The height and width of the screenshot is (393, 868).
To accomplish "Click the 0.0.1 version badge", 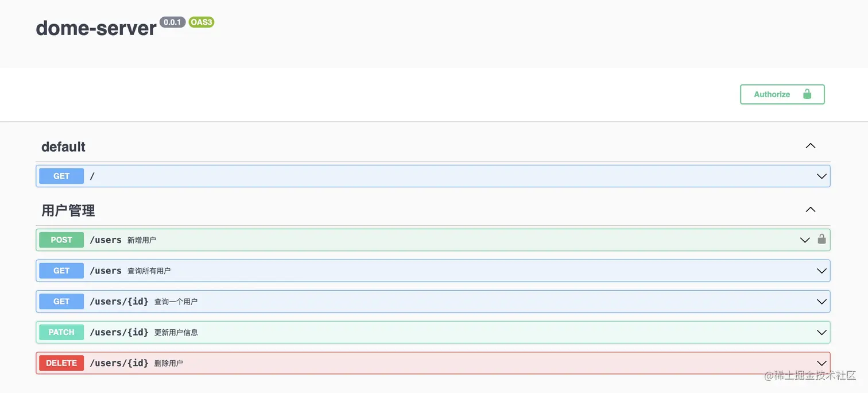I will (x=172, y=22).
